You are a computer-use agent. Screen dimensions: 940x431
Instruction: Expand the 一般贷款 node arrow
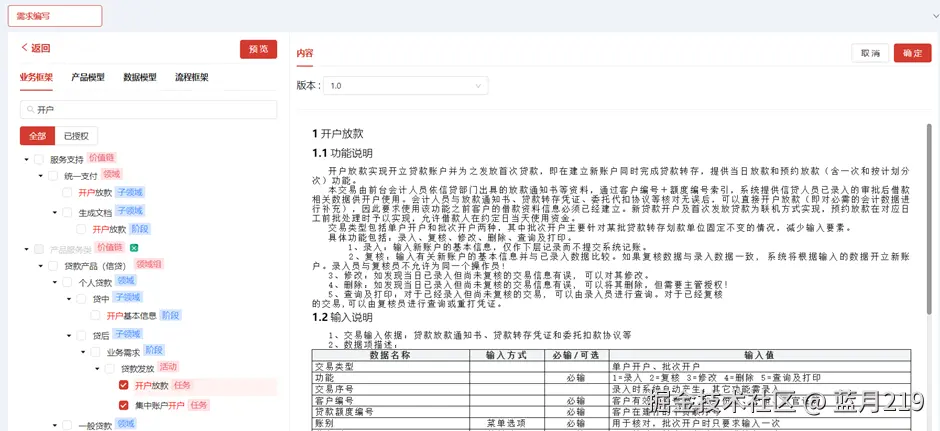click(55, 425)
